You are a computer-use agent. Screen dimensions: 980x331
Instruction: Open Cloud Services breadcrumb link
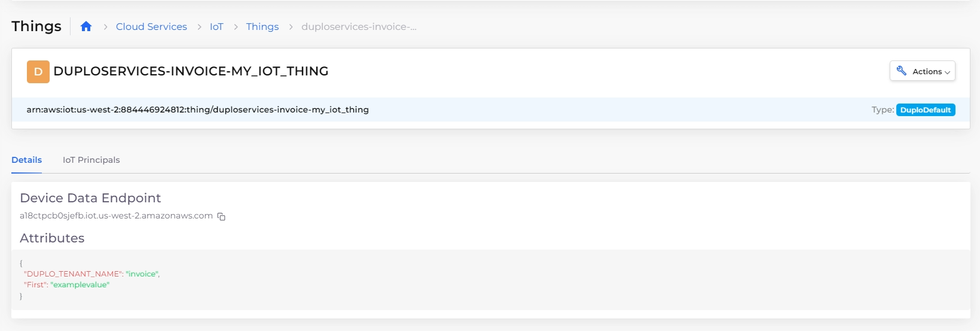(x=151, y=26)
